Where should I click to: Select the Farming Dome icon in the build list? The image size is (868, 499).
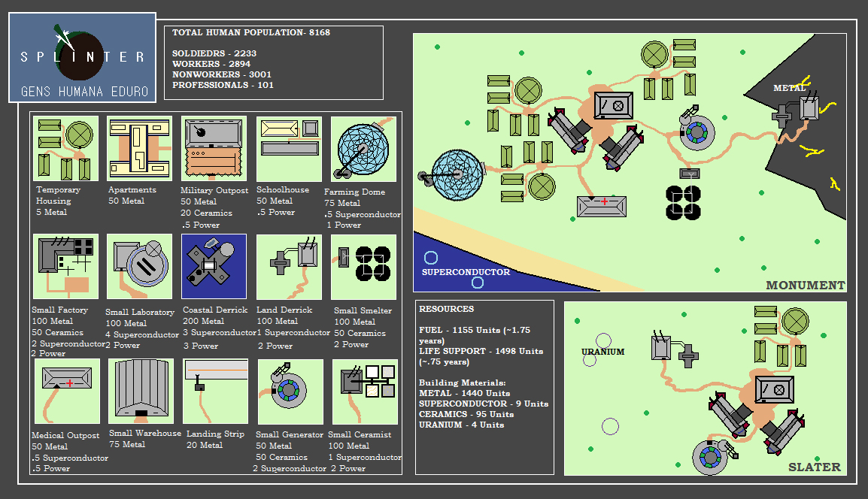pyautogui.click(x=364, y=149)
